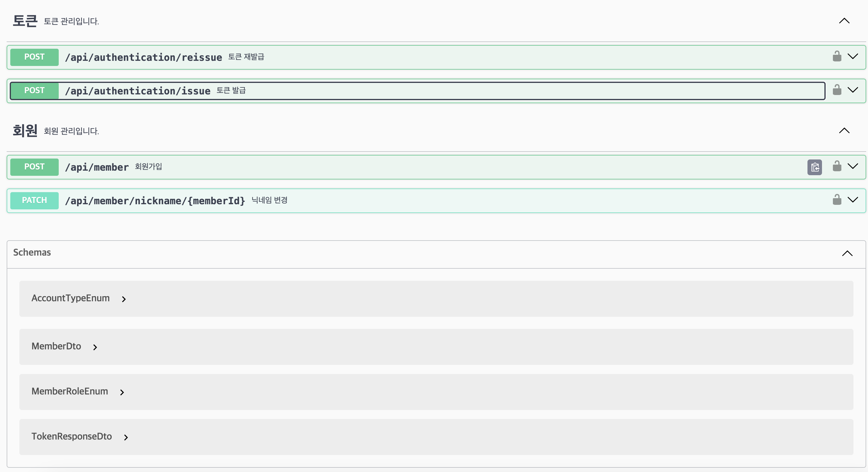
Task: Click lock icon on authentication issue endpoint
Action: point(837,90)
